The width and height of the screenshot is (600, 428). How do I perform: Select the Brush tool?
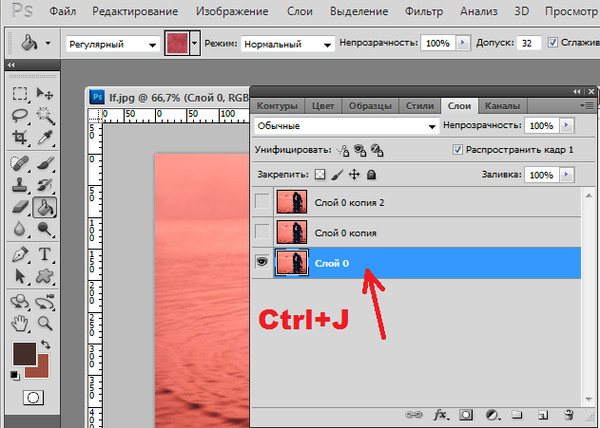(45, 163)
